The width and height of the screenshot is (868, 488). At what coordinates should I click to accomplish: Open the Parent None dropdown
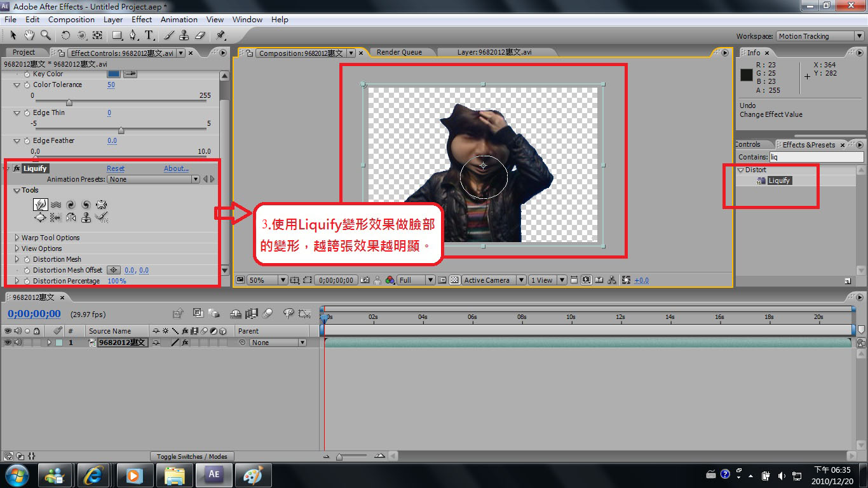tap(278, 342)
